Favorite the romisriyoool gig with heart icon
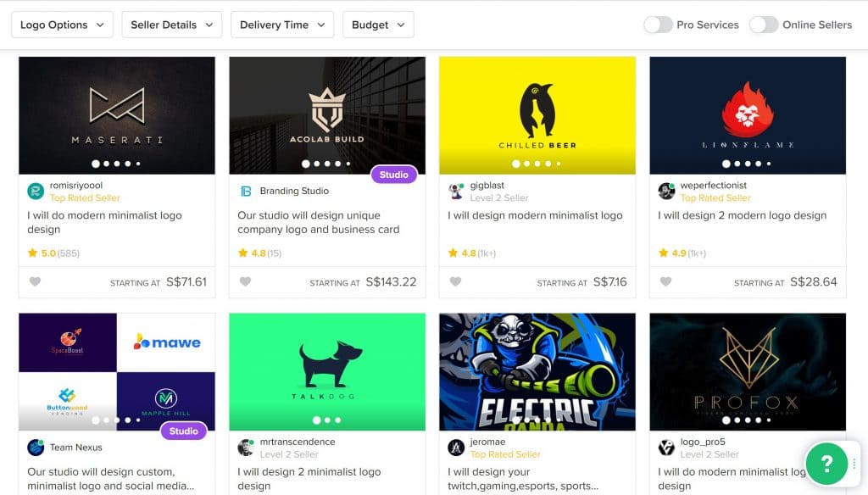Screen dimensions: 868x495 (x=35, y=281)
